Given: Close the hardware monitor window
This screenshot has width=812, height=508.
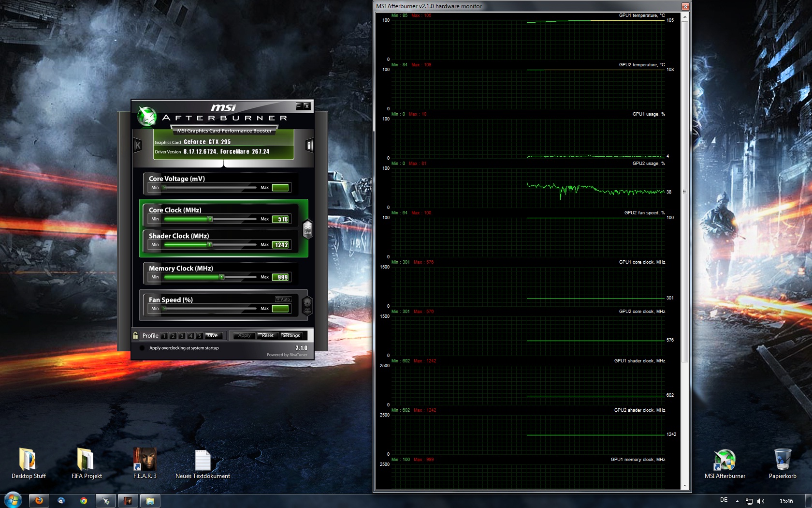Looking at the screenshot, I should point(685,6).
